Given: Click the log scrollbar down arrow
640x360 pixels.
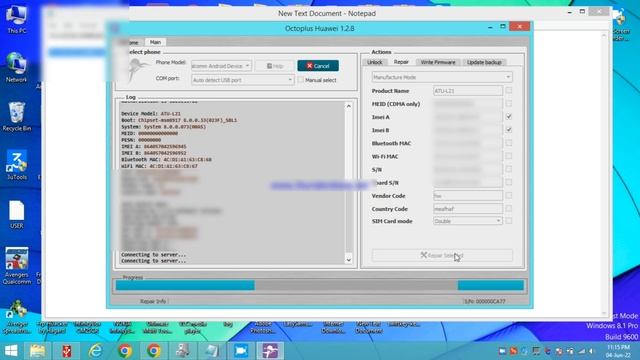Looking at the screenshot, I should (x=349, y=260).
